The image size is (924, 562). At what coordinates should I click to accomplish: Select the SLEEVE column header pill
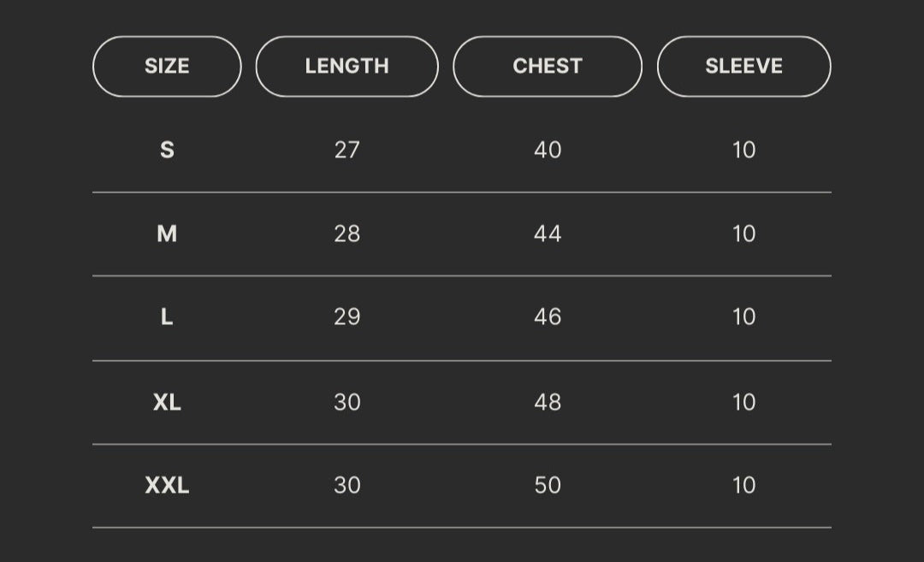click(743, 67)
